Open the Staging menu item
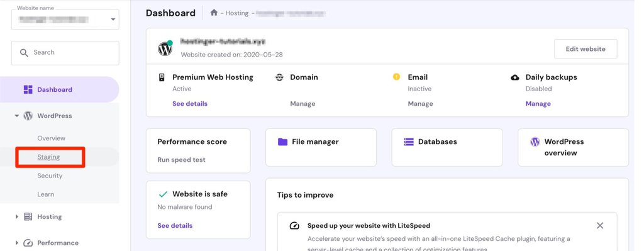Viewport: 644px width, 251px height. (48, 157)
